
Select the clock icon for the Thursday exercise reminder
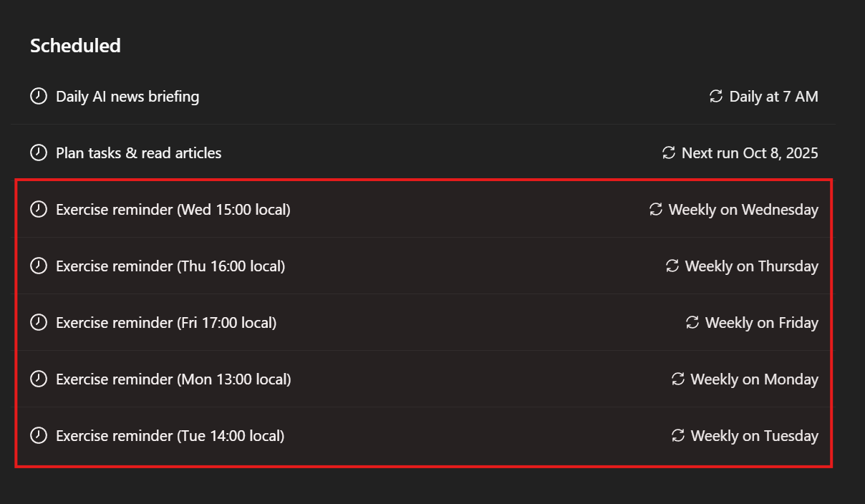pos(39,265)
